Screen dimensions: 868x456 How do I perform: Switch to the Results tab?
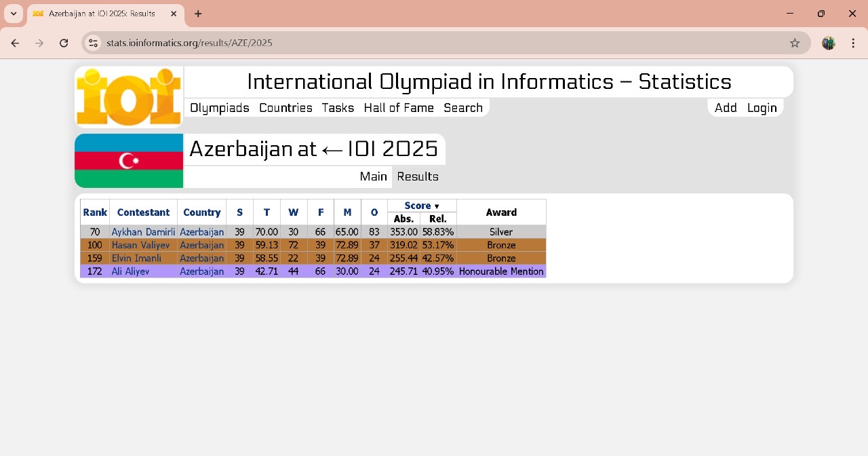point(418,176)
